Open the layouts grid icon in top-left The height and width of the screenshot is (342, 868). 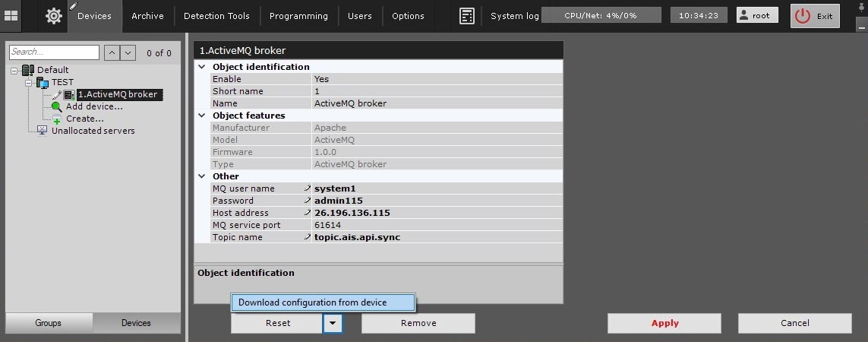coord(11,16)
